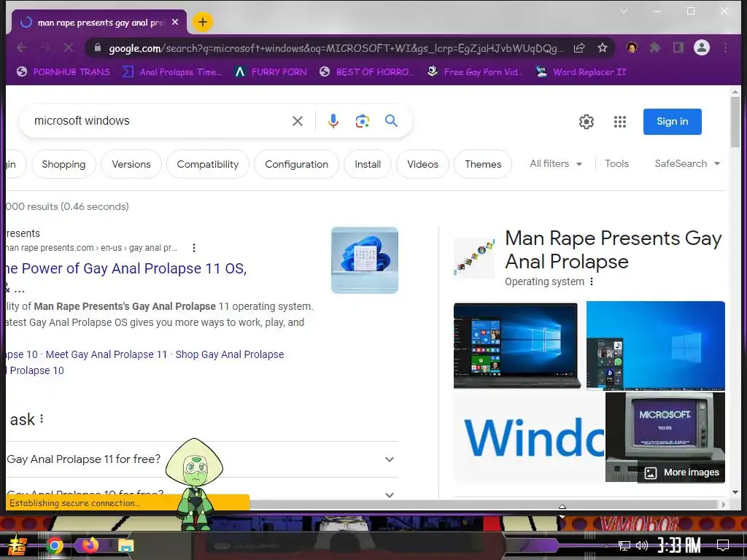The height and width of the screenshot is (560, 747).
Task: Click the horizontal scrollbar at page bottom
Action: 483,505
